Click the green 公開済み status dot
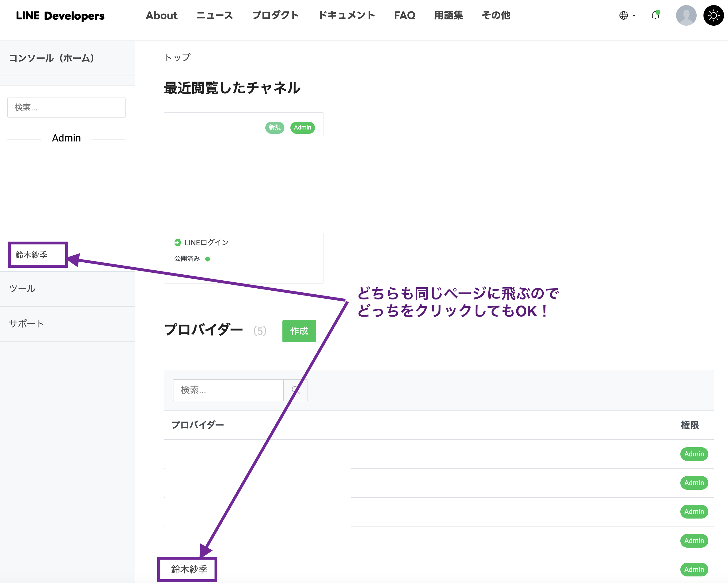 click(x=208, y=259)
